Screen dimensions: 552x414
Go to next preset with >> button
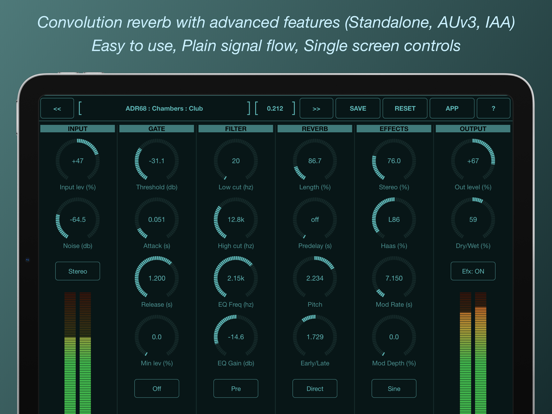316,108
